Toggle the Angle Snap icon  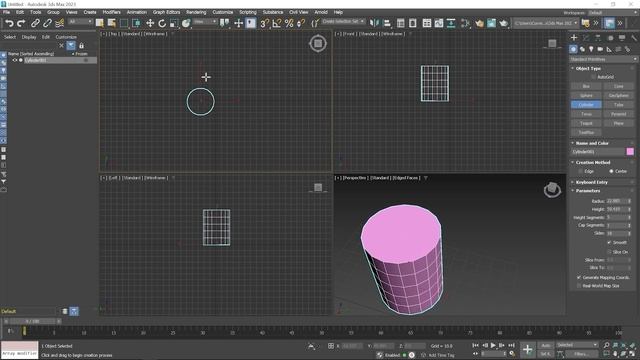(277, 23)
